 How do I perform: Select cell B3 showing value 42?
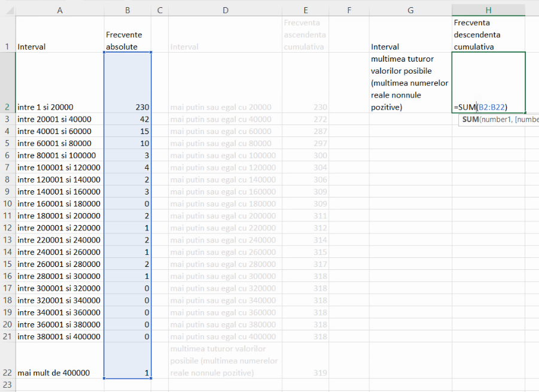127,119
